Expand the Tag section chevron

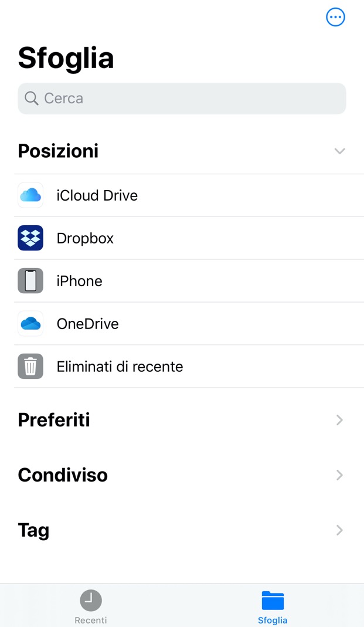pyautogui.click(x=339, y=530)
